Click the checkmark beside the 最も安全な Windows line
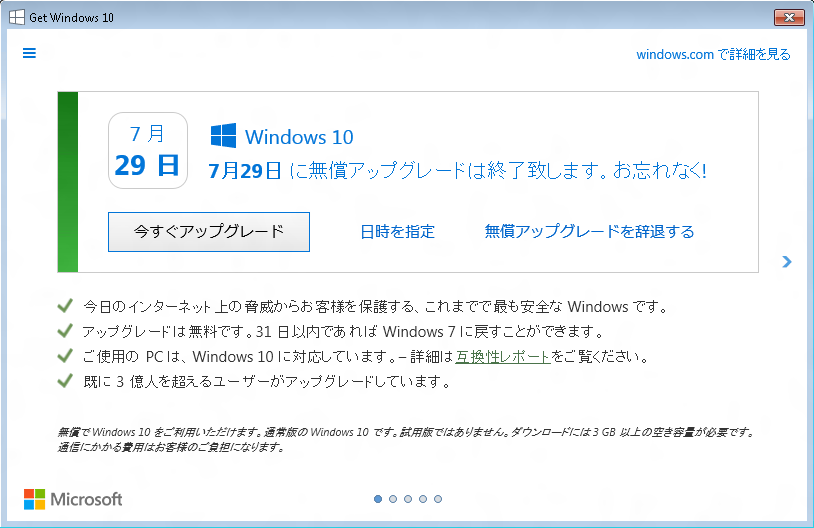 pos(65,306)
